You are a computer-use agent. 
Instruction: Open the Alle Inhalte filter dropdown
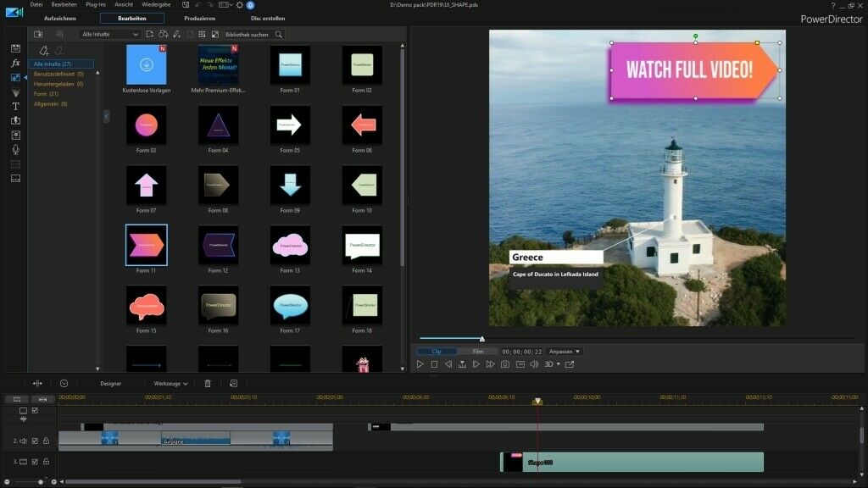[109, 35]
